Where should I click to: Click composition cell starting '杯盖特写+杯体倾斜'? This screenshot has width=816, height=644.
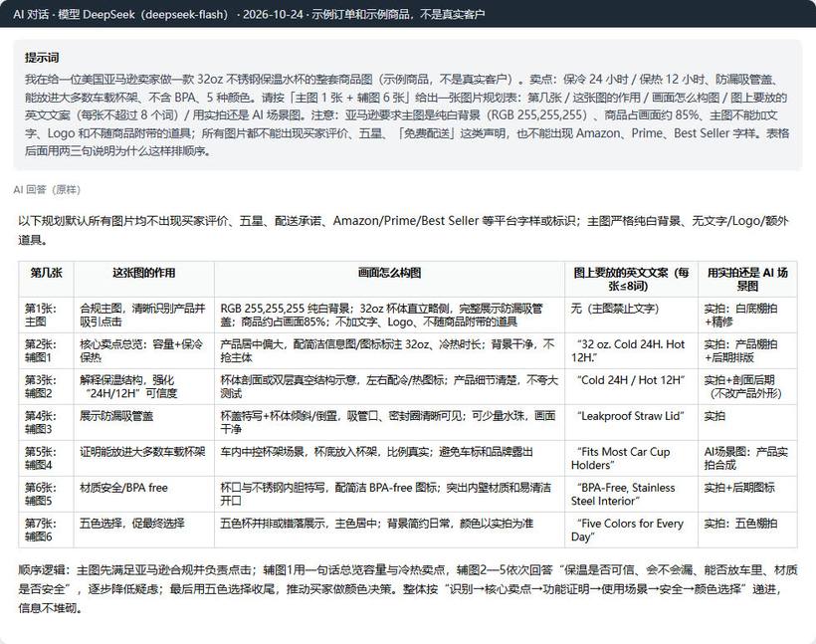point(389,423)
